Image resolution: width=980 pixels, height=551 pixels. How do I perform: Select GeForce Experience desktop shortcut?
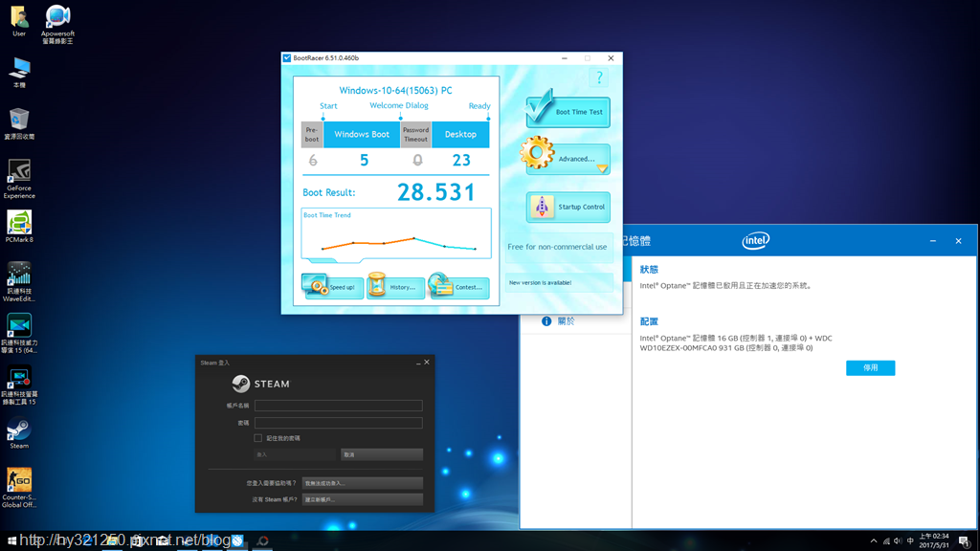(19, 179)
